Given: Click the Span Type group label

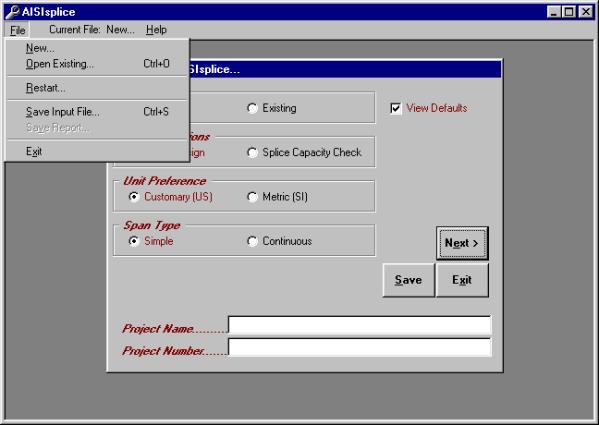Looking at the screenshot, I should [152, 225].
